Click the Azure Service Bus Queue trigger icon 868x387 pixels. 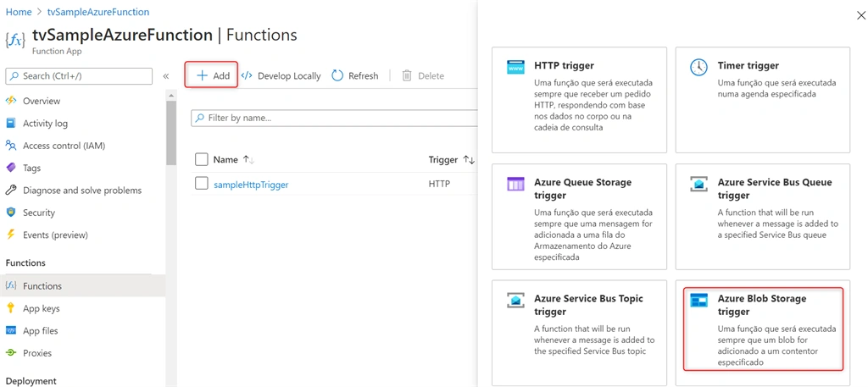tap(698, 184)
